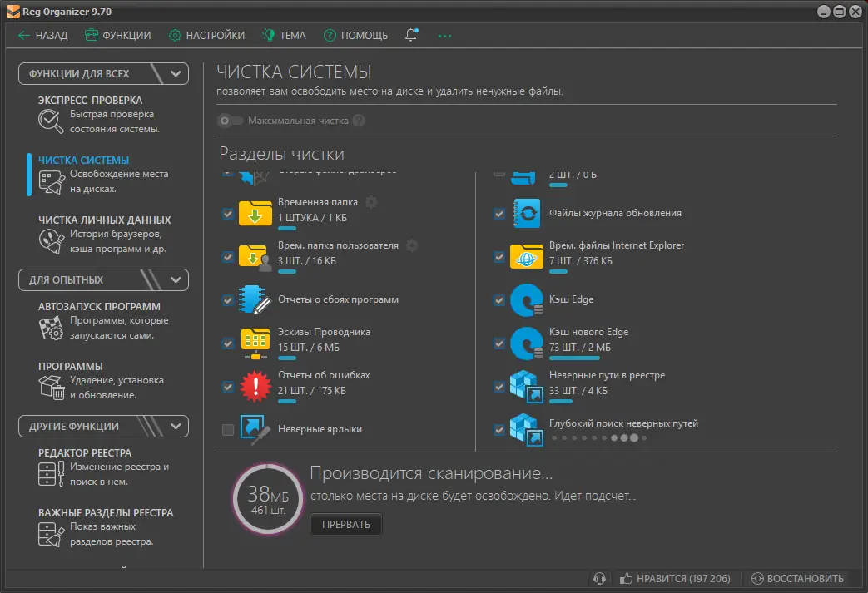Select the Эскизы Проводника icon
868x593 pixels.
tap(255, 343)
